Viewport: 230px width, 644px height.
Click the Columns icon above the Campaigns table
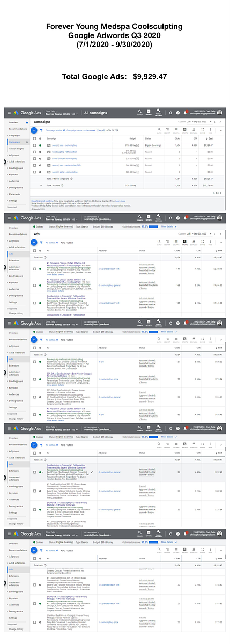coord(175,130)
